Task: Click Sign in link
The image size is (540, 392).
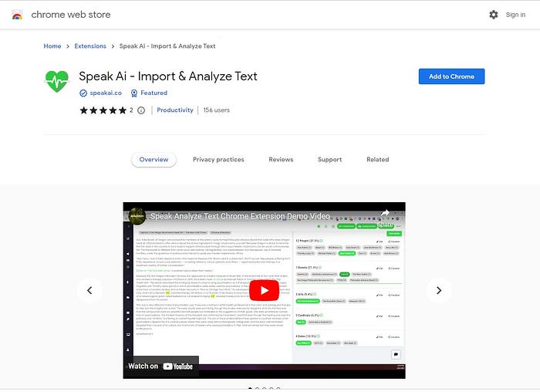Action: click(x=515, y=15)
